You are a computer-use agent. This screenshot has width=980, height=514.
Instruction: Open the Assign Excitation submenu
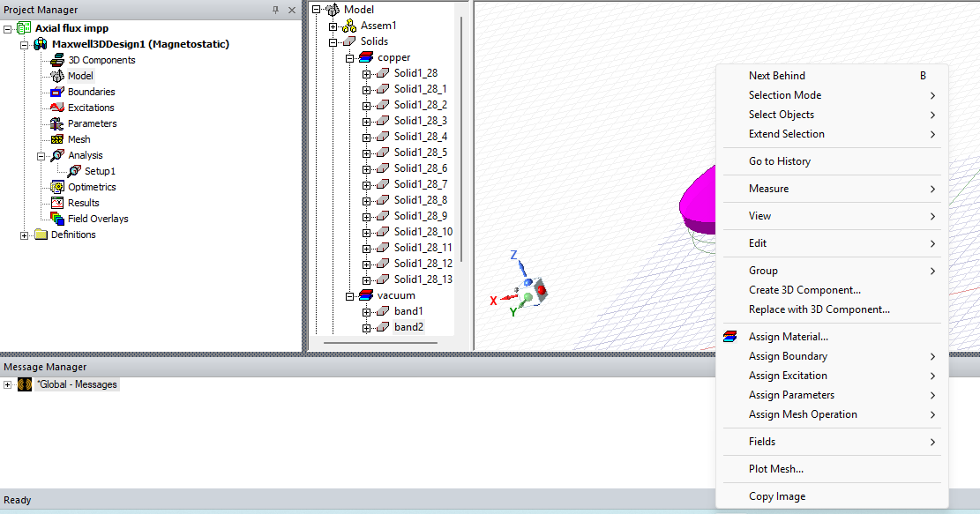(x=832, y=376)
